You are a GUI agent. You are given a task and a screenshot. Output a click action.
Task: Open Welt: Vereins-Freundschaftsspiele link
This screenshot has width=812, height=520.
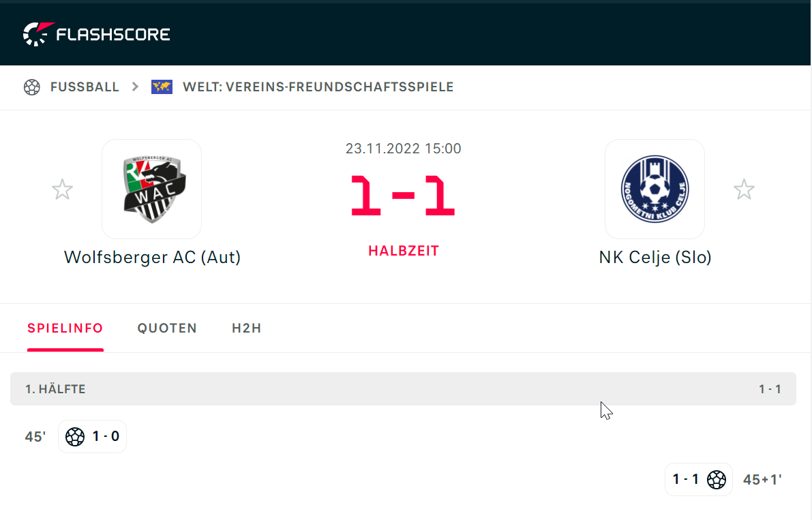click(x=318, y=87)
